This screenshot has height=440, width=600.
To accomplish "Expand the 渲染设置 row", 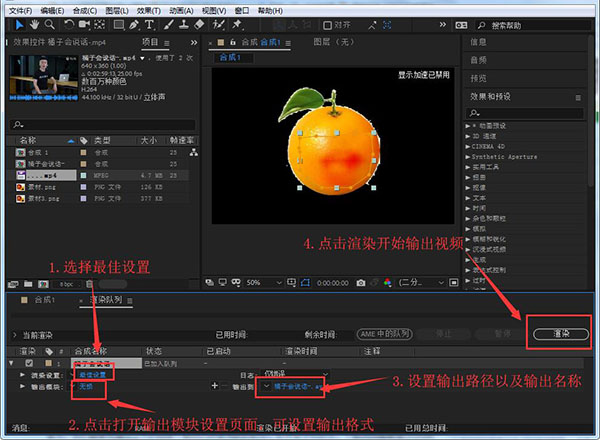I will point(23,375).
